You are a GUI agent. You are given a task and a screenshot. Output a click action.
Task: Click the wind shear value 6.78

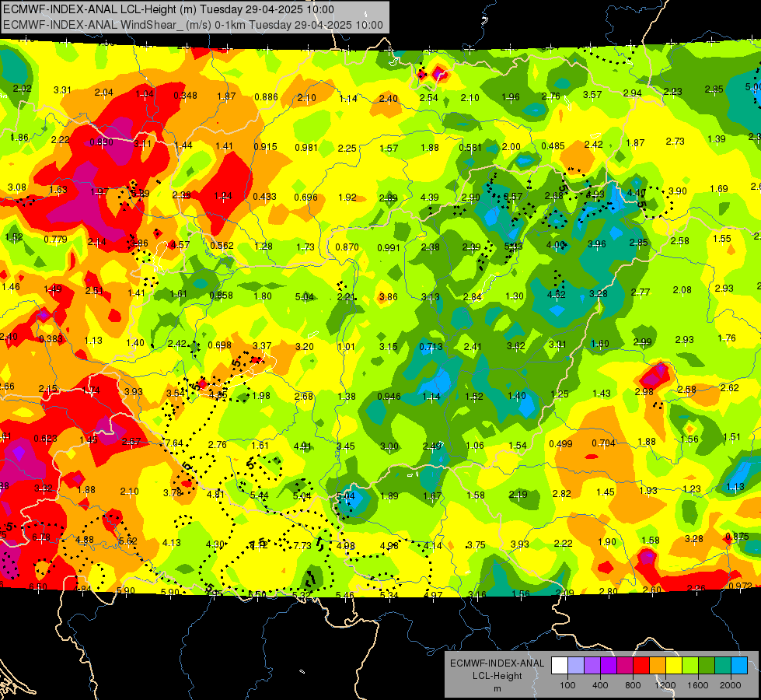(40, 537)
